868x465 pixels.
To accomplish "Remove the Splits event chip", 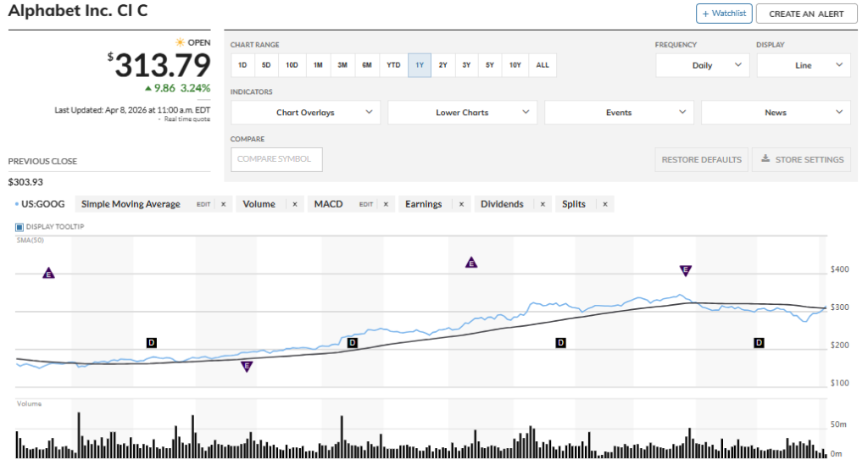I will (604, 204).
